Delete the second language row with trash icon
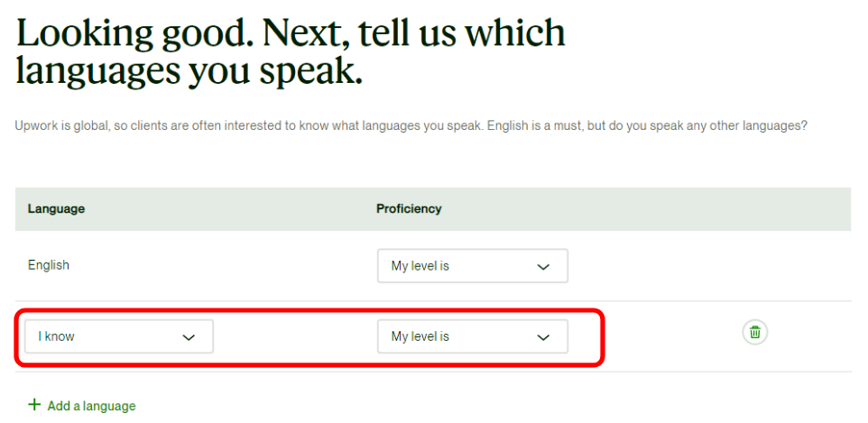The height and width of the screenshot is (423, 868). point(754,332)
